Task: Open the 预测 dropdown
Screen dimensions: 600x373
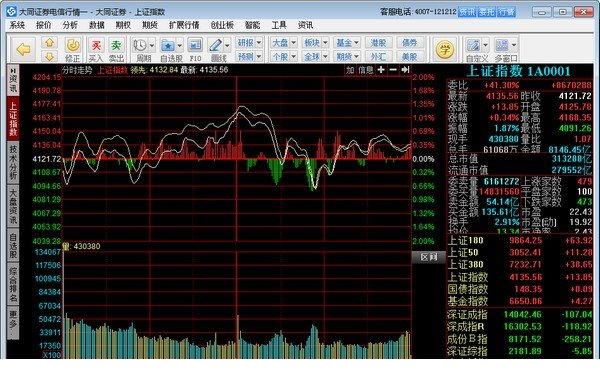Action: tap(249, 57)
